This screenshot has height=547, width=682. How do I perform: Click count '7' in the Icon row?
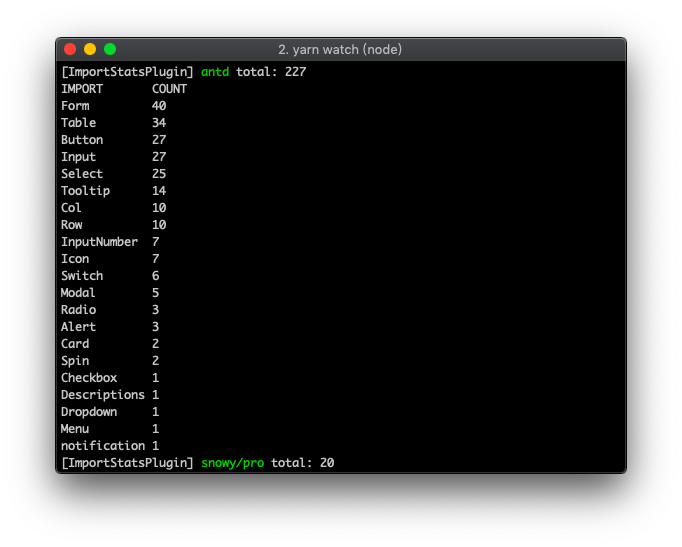coord(155,259)
